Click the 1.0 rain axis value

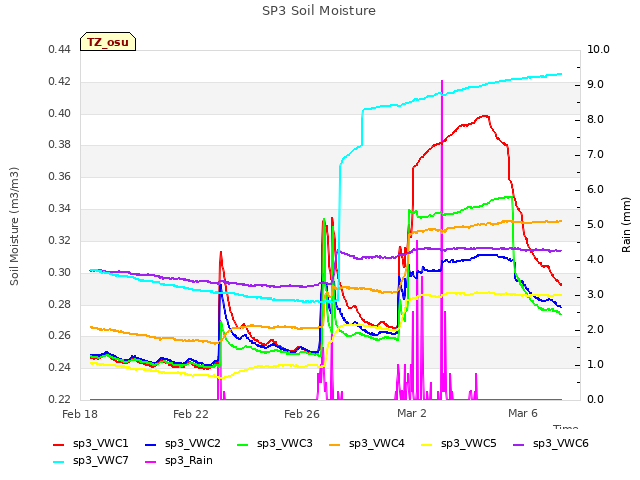[x=596, y=364]
